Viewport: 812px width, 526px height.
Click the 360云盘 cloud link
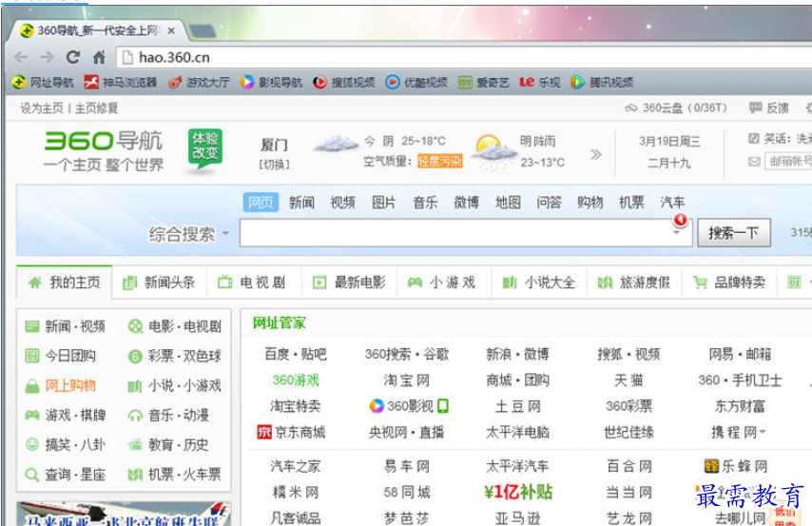click(x=676, y=107)
